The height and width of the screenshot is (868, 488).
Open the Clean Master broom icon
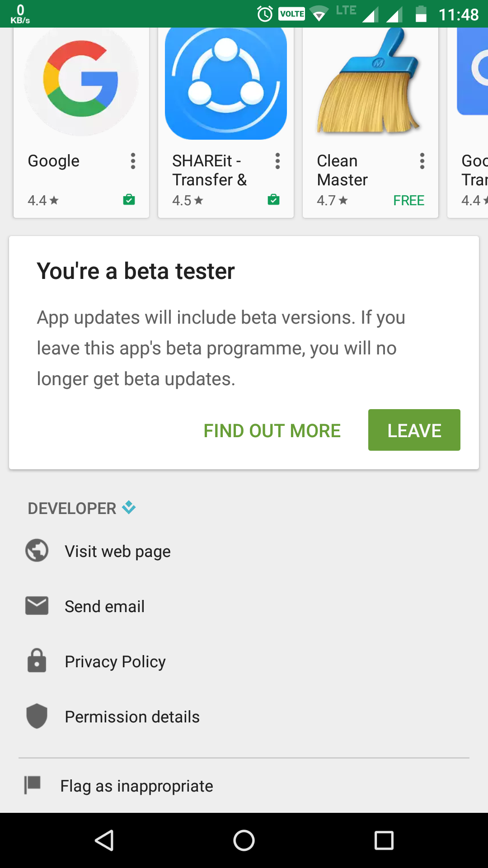coord(371,81)
